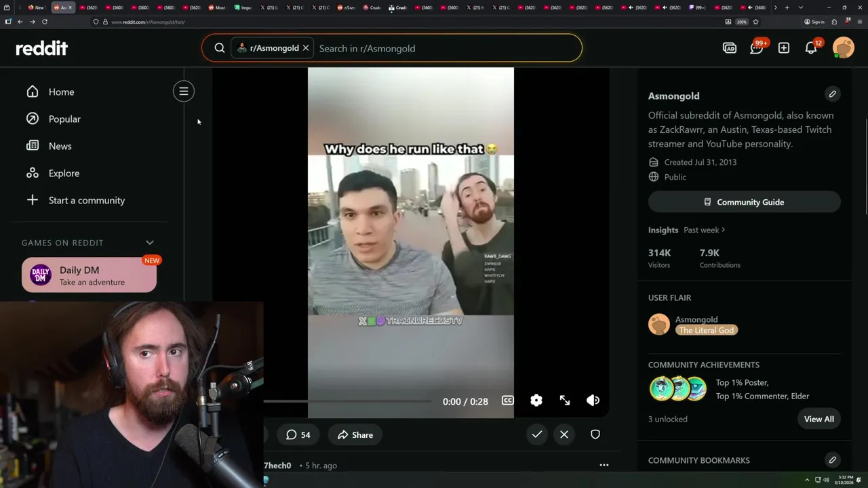Collapse the left sidebar navigation

[184, 91]
